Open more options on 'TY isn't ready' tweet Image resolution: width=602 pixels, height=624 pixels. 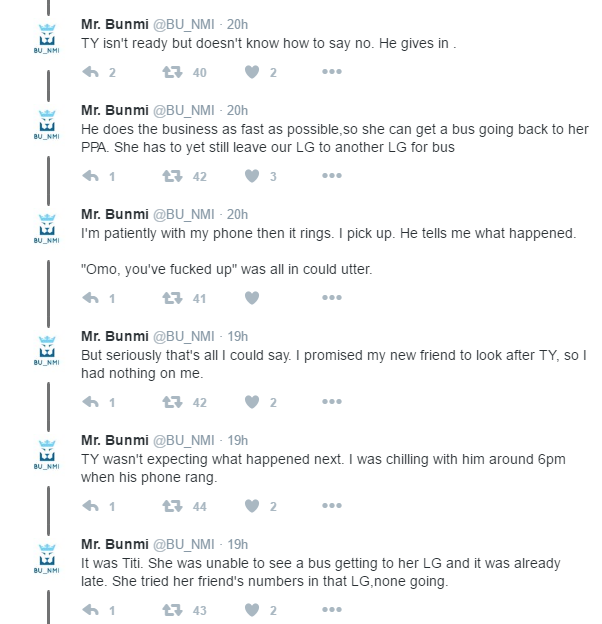[332, 72]
